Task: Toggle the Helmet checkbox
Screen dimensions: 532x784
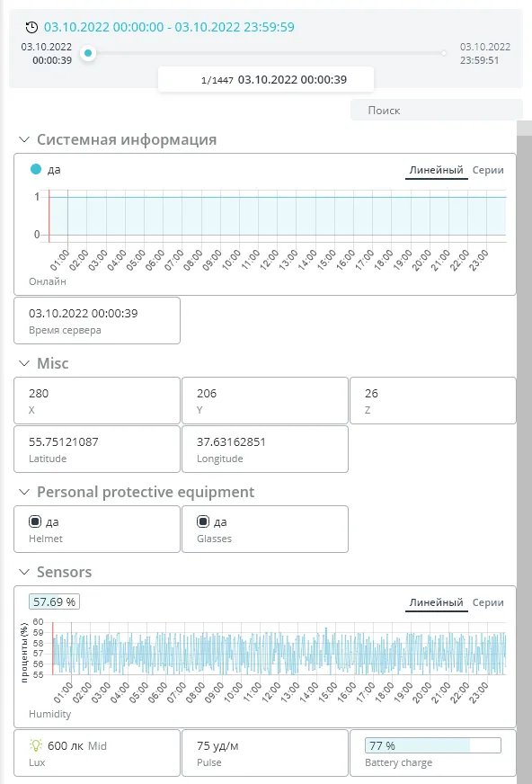Action: tap(35, 521)
